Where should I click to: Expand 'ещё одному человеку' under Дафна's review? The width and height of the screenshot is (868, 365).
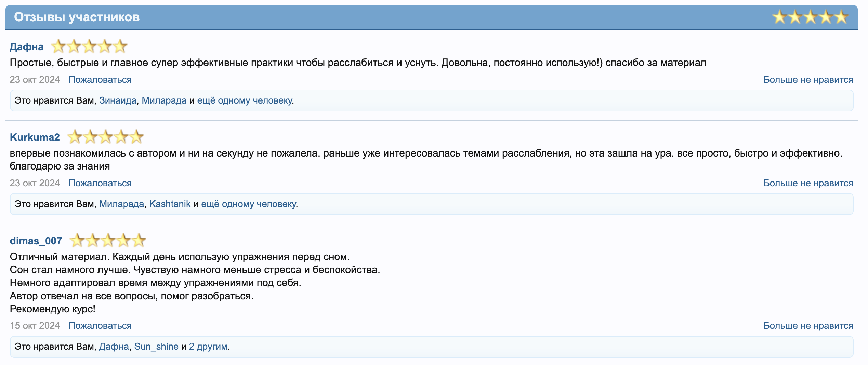click(x=245, y=100)
